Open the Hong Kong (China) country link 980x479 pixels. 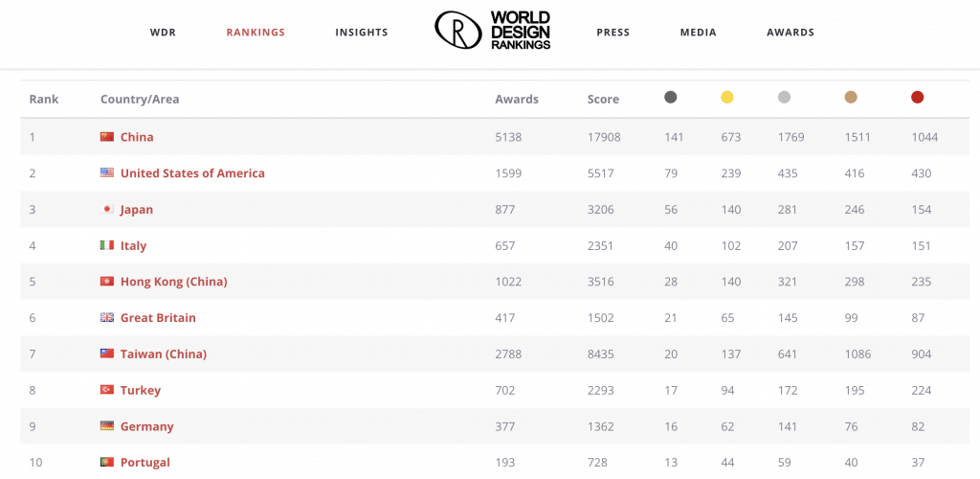click(173, 282)
